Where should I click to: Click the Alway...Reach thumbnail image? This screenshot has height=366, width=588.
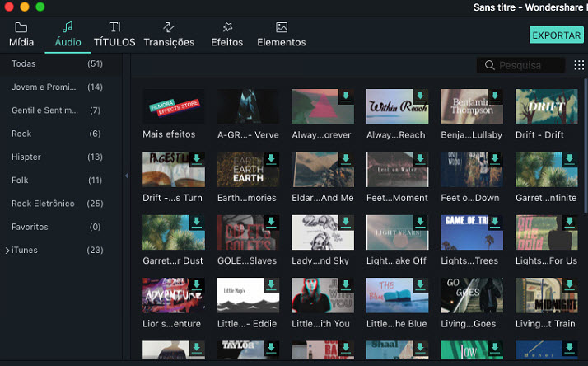(x=397, y=106)
